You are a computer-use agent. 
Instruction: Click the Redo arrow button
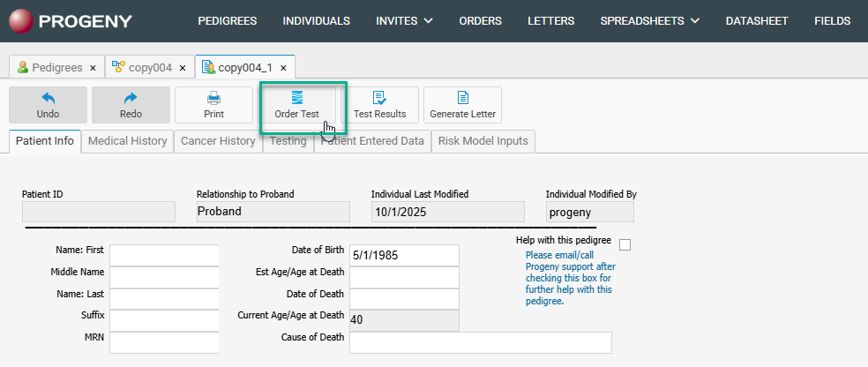pyautogui.click(x=131, y=104)
